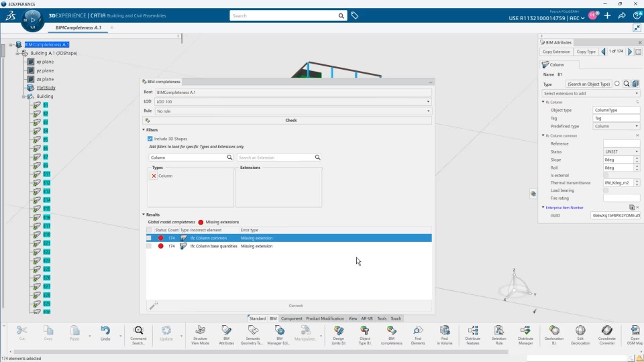This screenshot has width=644, height=362.
Task: Open the Status UNSET dropdown
Action: (x=621, y=152)
